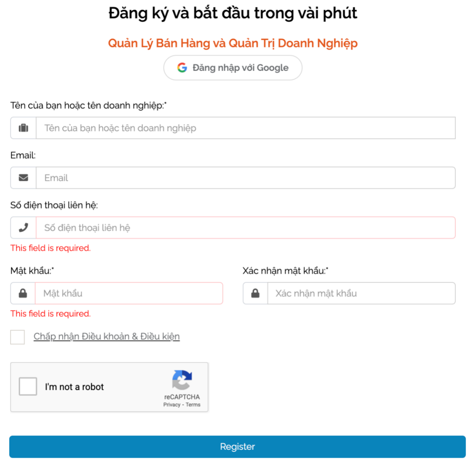
Task: Click the envelope icon beside Email field
Action: pyautogui.click(x=23, y=178)
